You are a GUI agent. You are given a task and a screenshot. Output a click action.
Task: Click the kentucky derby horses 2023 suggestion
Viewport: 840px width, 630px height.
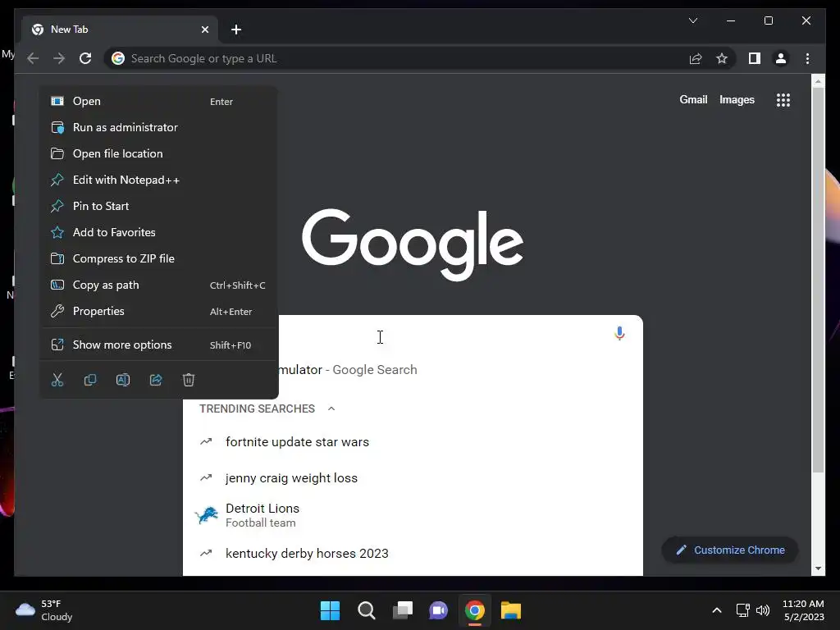(x=413, y=554)
